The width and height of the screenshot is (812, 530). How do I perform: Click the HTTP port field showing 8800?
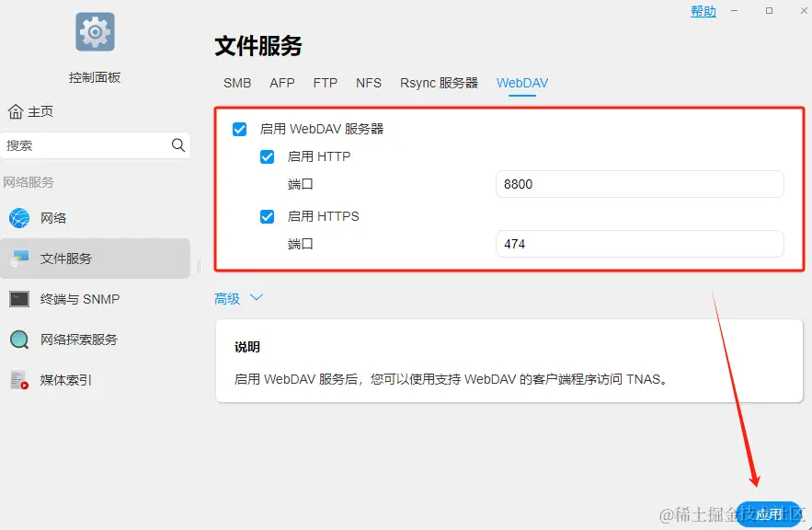639,184
